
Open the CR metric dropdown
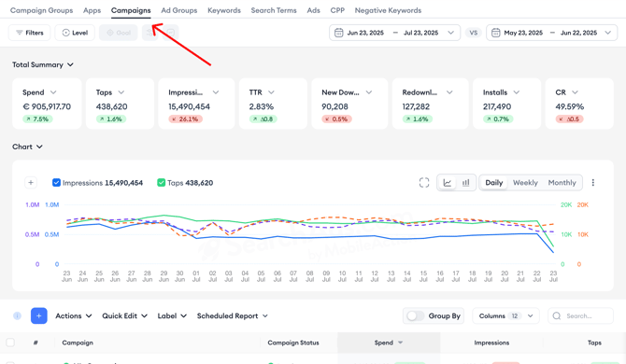tap(575, 92)
